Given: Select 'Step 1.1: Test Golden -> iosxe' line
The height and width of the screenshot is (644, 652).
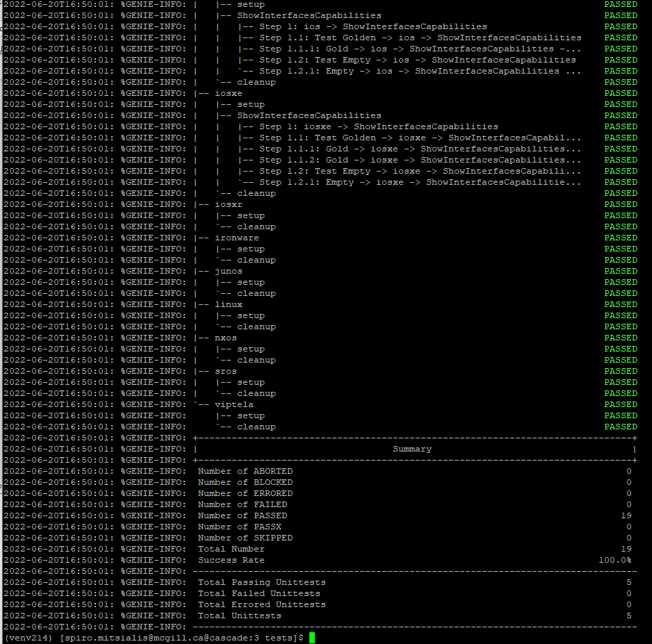Looking at the screenshot, I should (421, 138).
